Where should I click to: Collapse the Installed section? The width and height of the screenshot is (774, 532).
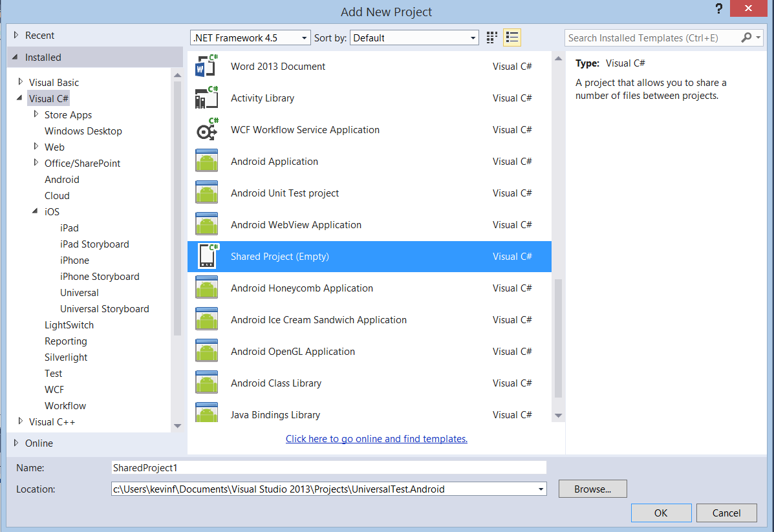[15, 58]
